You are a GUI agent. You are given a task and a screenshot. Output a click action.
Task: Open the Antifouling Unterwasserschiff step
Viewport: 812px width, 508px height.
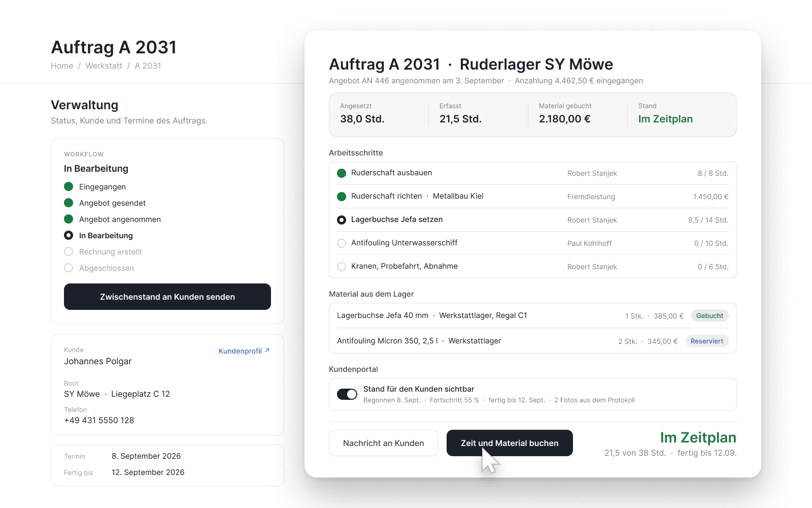tap(533, 243)
